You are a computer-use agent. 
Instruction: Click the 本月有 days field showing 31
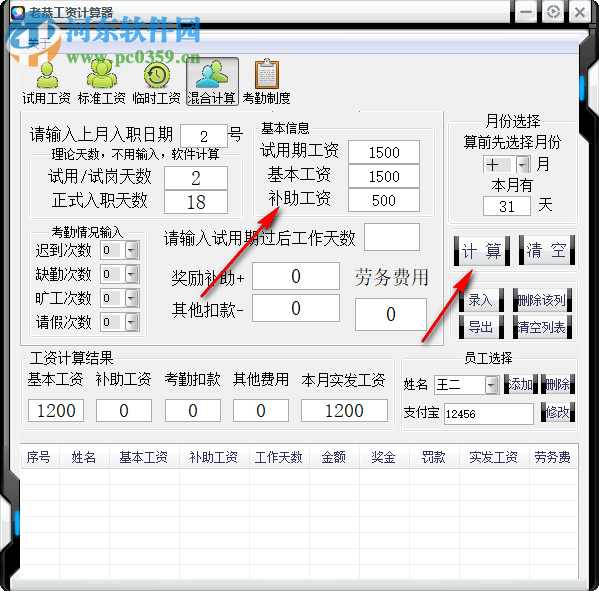[x=507, y=206]
